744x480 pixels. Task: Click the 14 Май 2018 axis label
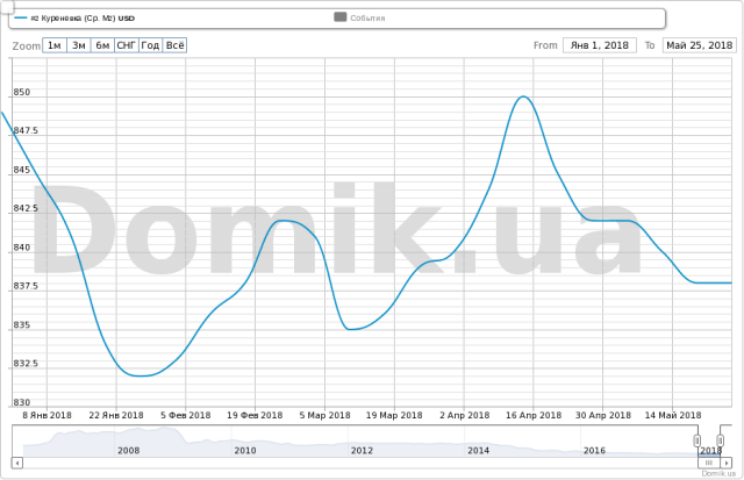[x=673, y=415]
